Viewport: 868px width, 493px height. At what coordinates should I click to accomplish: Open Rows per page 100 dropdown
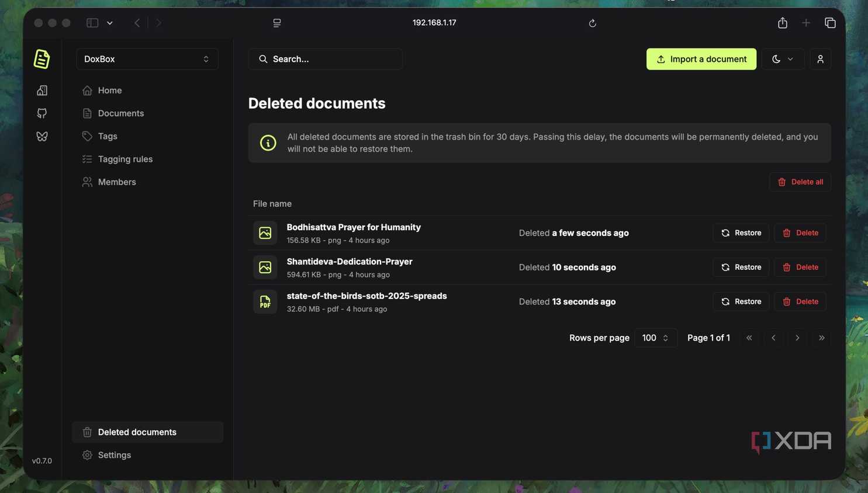click(656, 338)
